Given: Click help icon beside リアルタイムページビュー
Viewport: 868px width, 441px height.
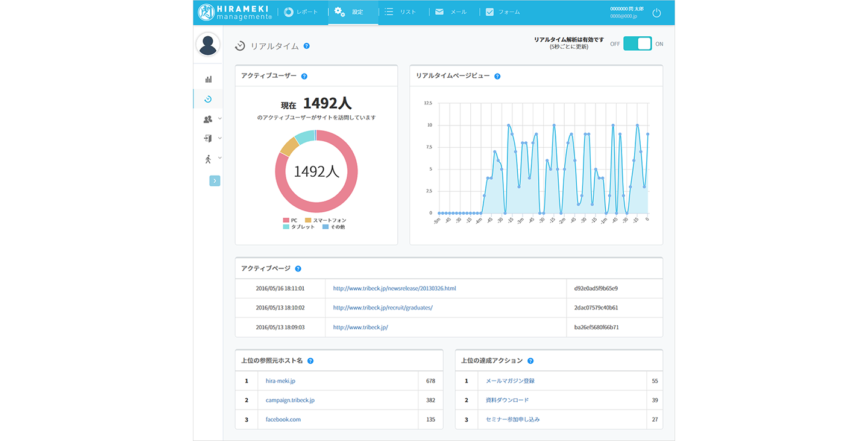Looking at the screenshot, I should [x=497, y=76].
